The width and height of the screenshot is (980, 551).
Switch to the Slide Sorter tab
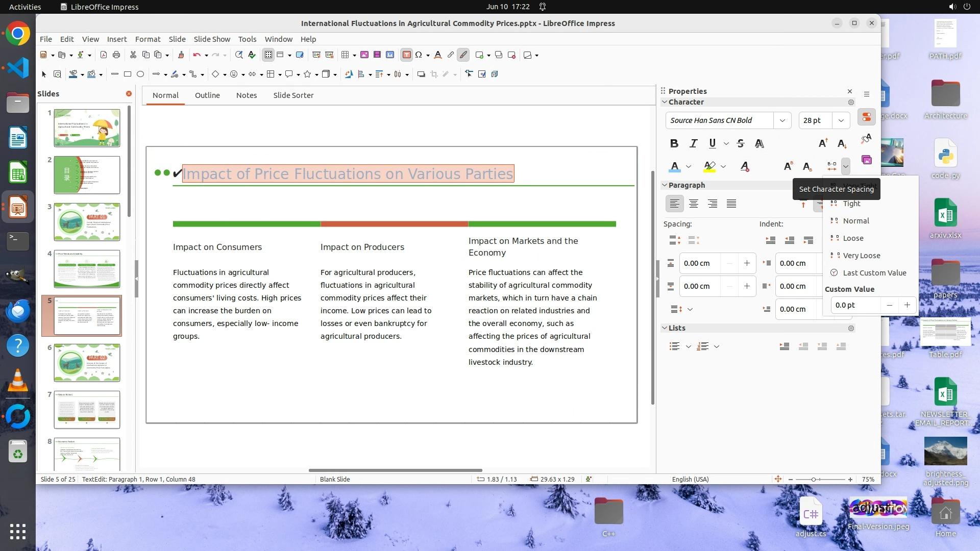pos(293,95)
